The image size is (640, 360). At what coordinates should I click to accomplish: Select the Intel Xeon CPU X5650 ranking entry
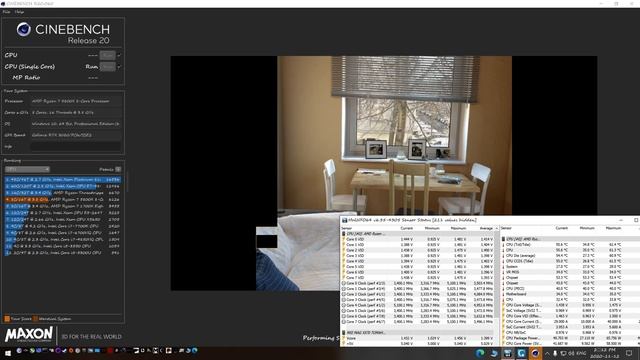pos(62,220)
